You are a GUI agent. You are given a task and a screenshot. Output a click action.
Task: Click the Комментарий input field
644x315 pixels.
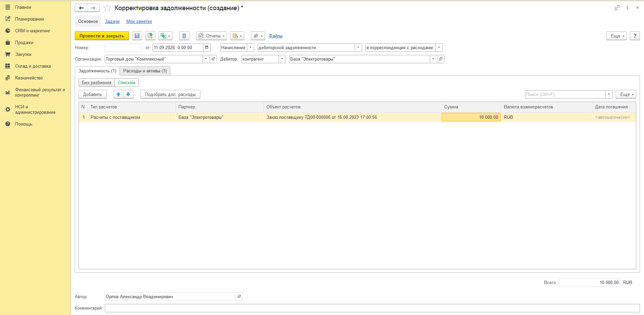pyautogui.click(x=372, y=308)
